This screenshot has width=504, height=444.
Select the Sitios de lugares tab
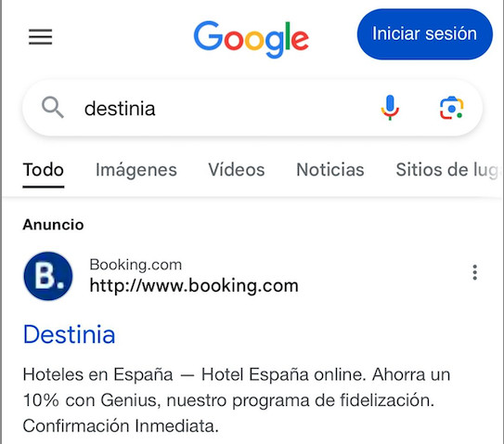pos(447,170)
